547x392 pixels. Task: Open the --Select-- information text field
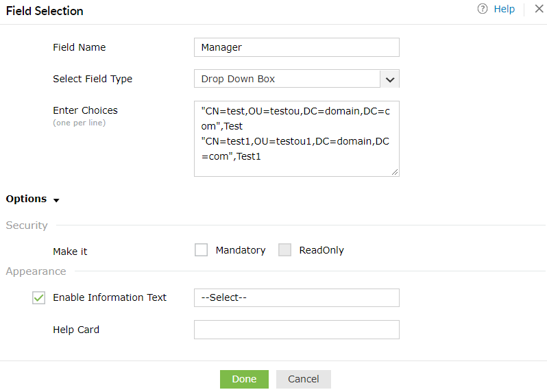(x=296, y=298)
